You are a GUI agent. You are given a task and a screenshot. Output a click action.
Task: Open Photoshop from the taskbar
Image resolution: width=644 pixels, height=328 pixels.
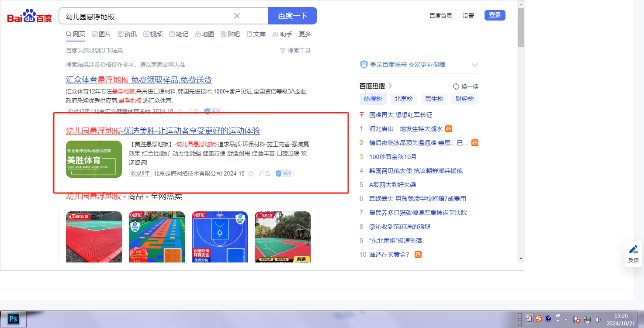13,319
